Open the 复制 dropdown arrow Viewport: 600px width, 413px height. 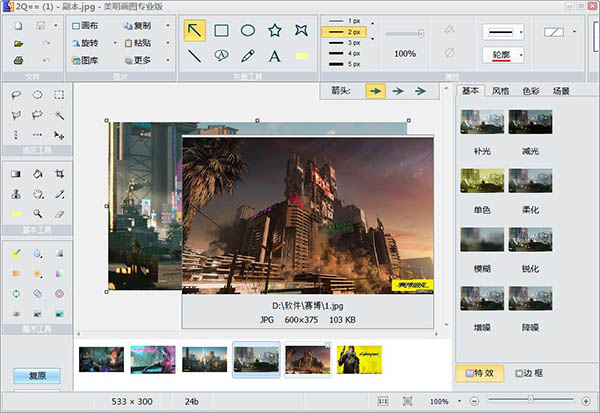(168, 26)
